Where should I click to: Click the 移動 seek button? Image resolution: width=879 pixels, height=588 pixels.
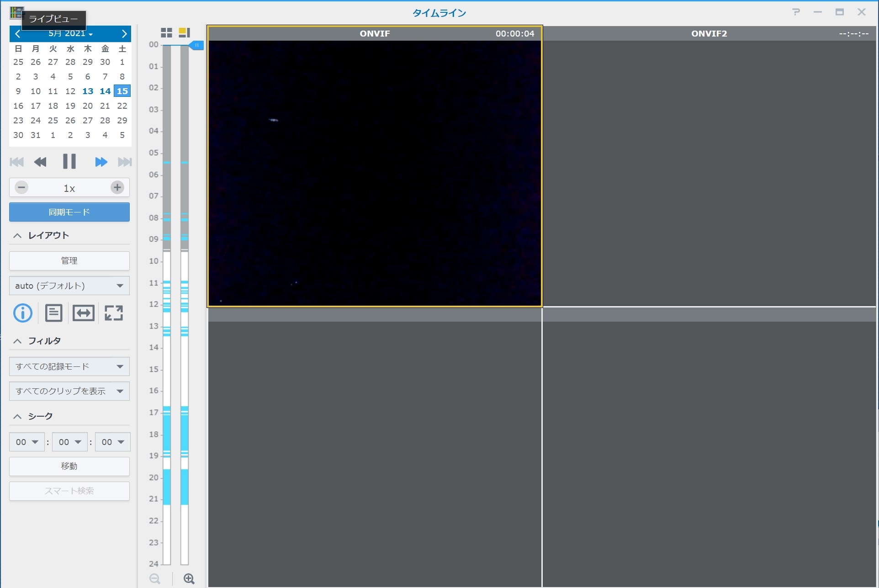[x=69, y=466]
